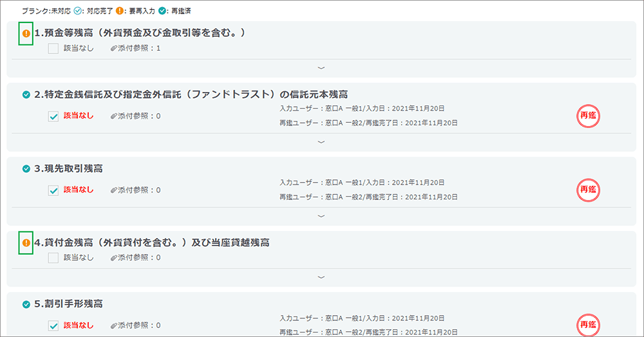Check 該当なし box for 1.預金等残高
This screenshot has width=644, height=337.
[x=53, y=48]
